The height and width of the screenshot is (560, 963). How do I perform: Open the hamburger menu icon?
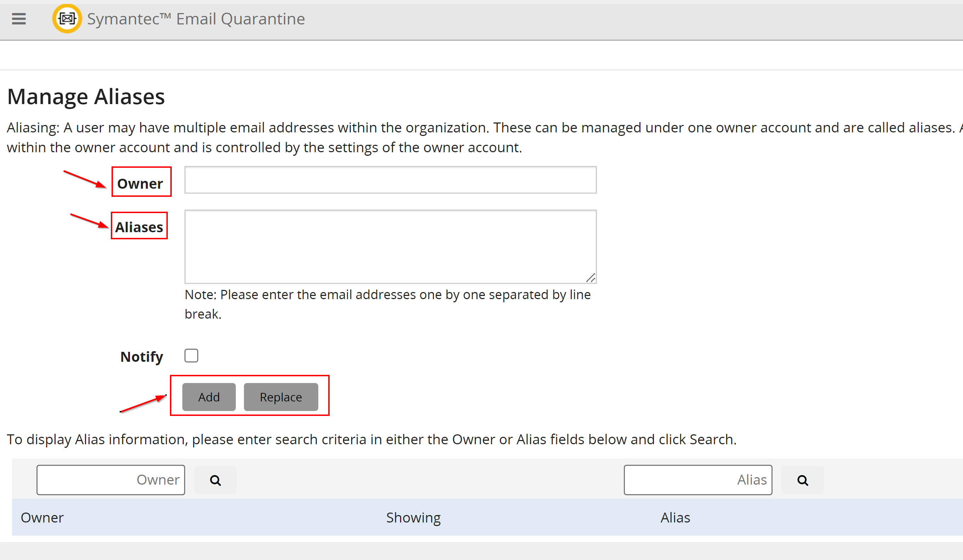click(19, 19)
